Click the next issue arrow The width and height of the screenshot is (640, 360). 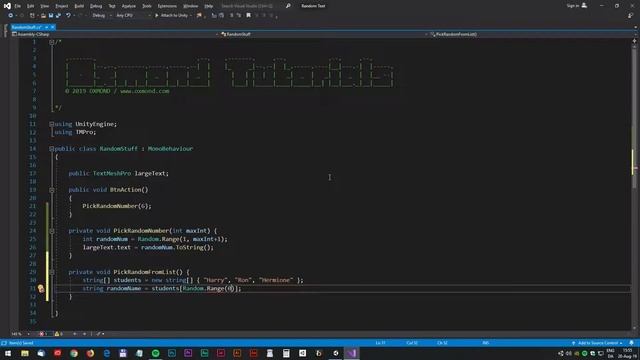pos(84,334)
